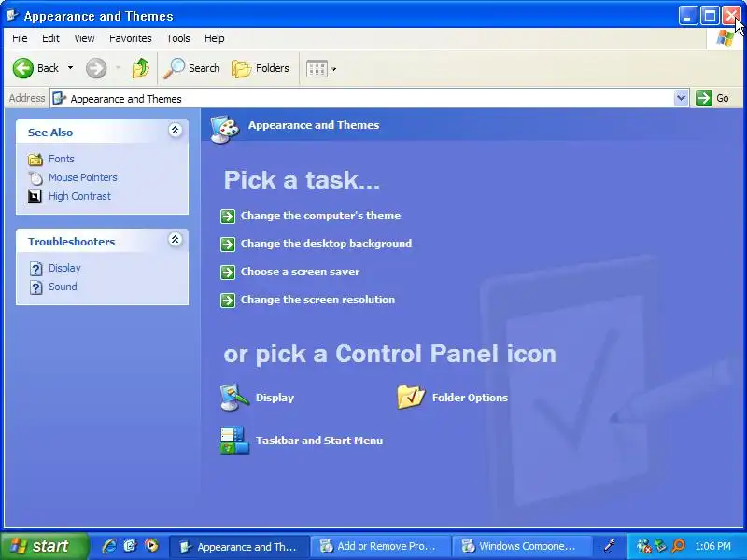Launch Outlook Express from Quick Launch
Image resolution: width=747 pixels, height=560 pixels.
(x=130, y=546)
